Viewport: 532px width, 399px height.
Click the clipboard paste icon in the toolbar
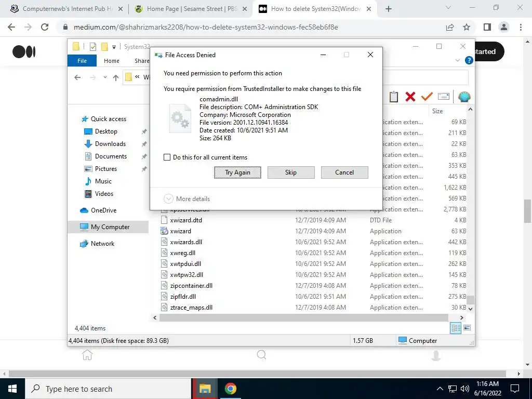tap(394, 97)
